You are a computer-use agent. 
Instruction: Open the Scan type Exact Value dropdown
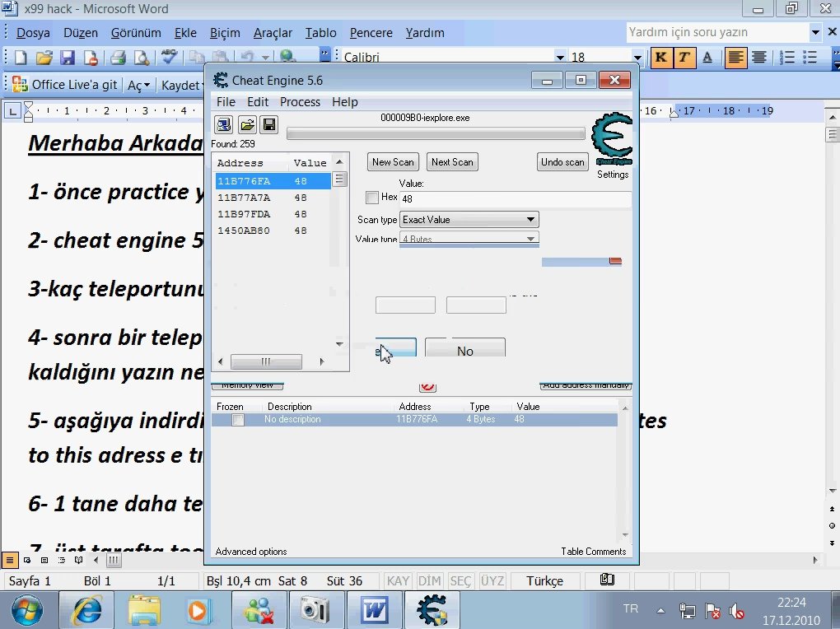(469, 220)
